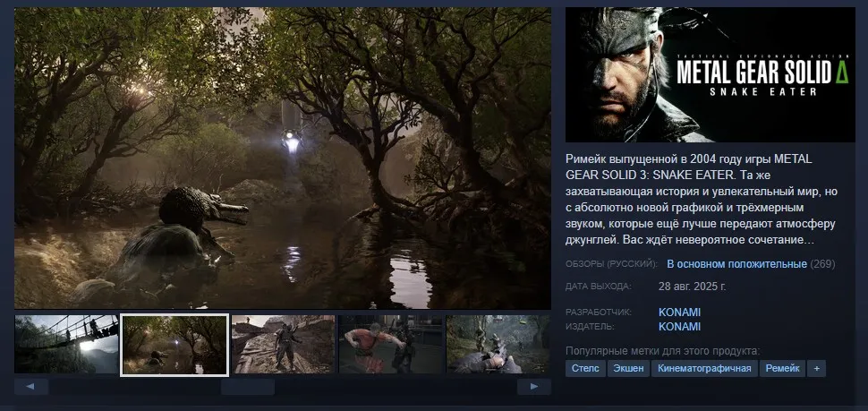868x411 pixels.
Task: Click 'Популярные метки для этого продукта:' text
Action: [x=662, y=351]
